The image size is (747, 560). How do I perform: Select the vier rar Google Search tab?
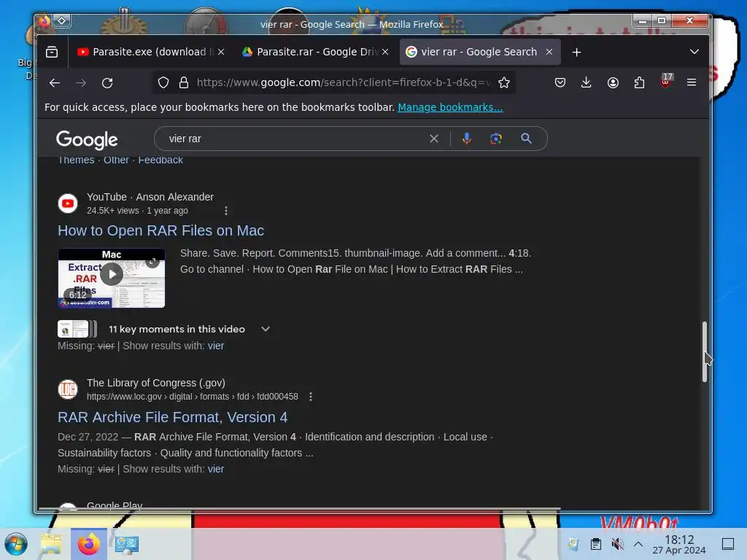click(x=479, y=52)
